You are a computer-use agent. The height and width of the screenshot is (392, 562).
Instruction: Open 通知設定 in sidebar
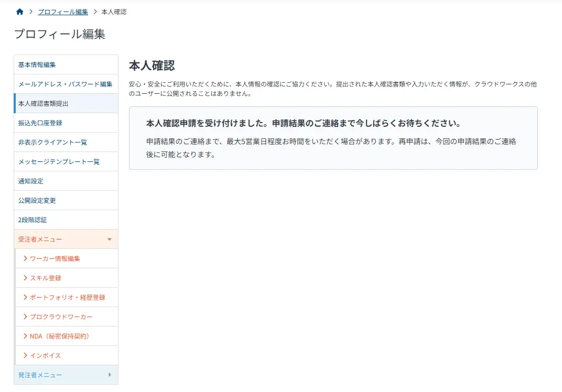pyautogui.click(x=66, y=181)
